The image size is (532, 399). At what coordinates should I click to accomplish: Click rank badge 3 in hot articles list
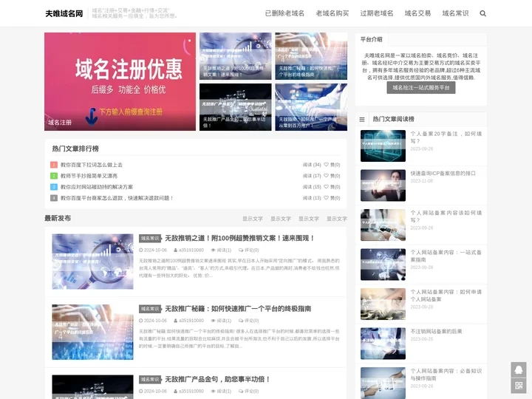54,187
